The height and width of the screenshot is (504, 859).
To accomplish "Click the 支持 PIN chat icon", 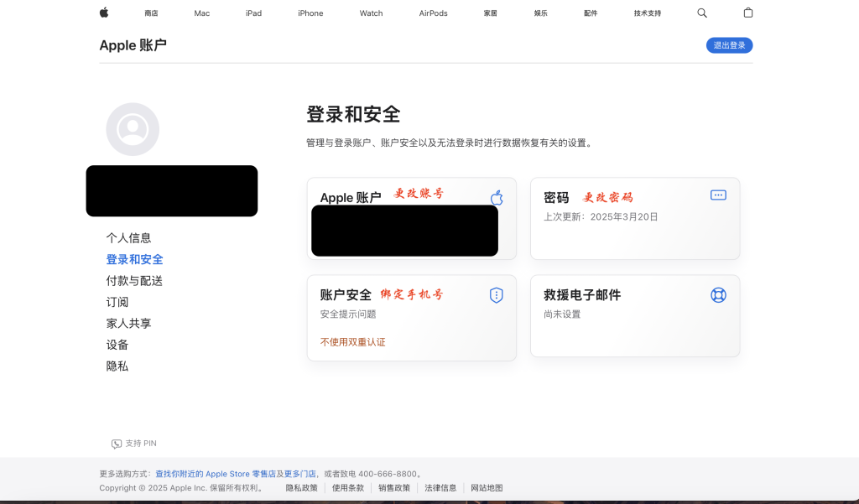I will pyautogui.click(x=117, y=444).
